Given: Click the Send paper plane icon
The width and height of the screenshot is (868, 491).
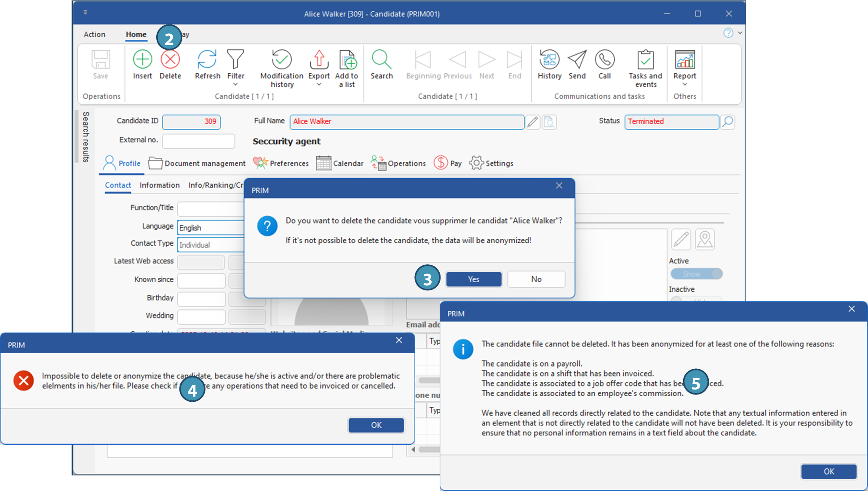Looking at the screenshot, I should [x=577, y=60].
